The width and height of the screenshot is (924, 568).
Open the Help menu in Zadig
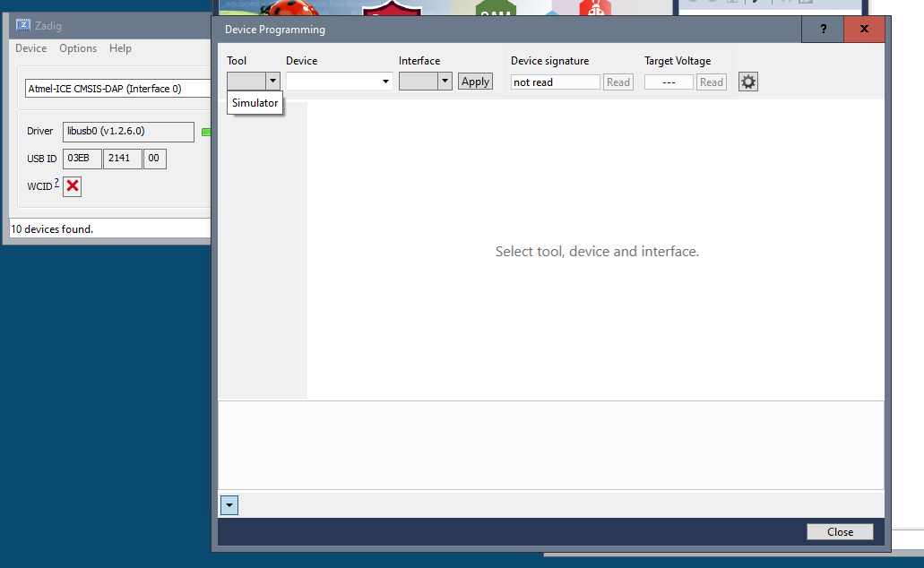(120, 48)
